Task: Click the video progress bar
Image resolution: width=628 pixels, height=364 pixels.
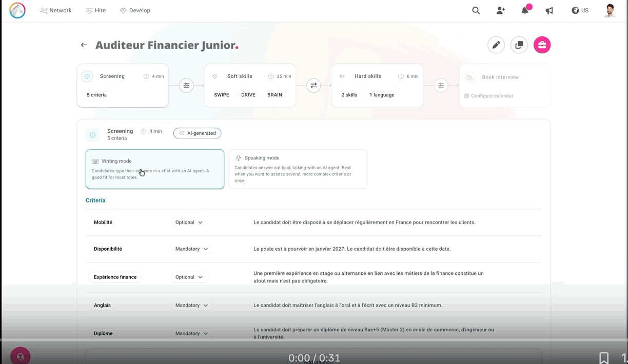Action: click(x=314, y=340)
